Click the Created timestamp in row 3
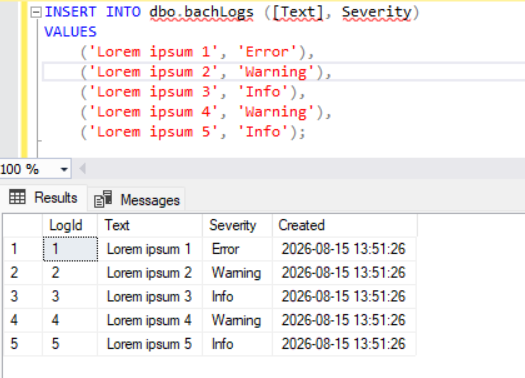Screen dimensions: 525x378 tap(344, 296)
